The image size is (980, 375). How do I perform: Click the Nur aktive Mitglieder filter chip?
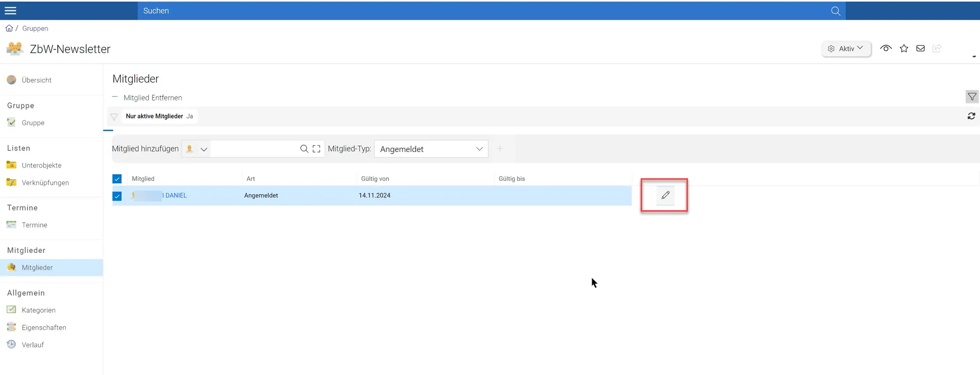[x=159, y=116]
